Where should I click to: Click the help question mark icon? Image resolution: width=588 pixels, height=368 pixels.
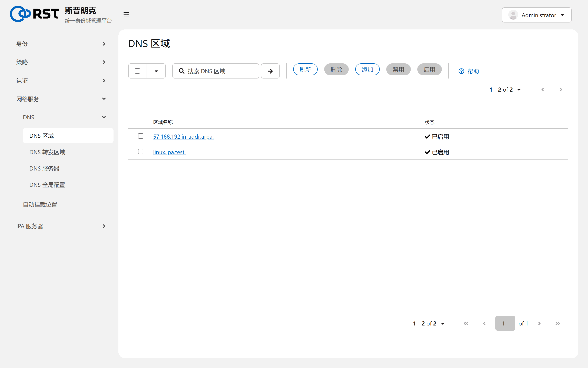(x=461, y=71)
